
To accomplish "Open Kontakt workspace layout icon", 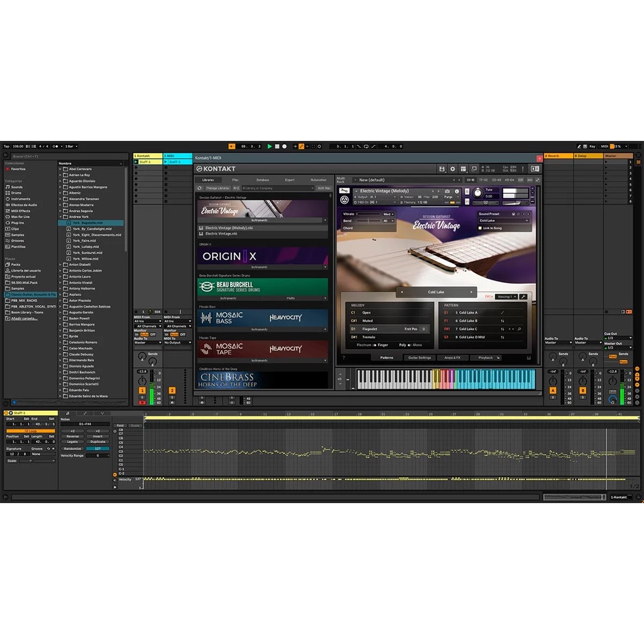I will click(x=464, y=169).
